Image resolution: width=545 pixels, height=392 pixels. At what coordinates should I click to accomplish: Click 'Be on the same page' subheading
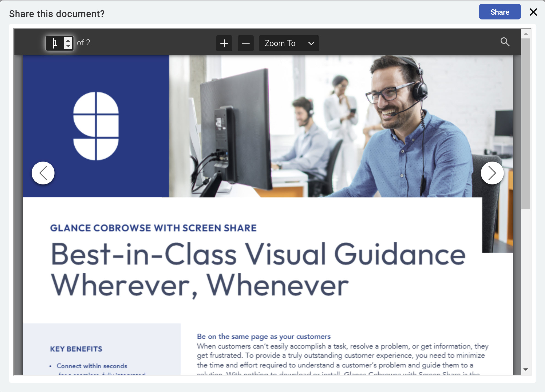[264, 337]
